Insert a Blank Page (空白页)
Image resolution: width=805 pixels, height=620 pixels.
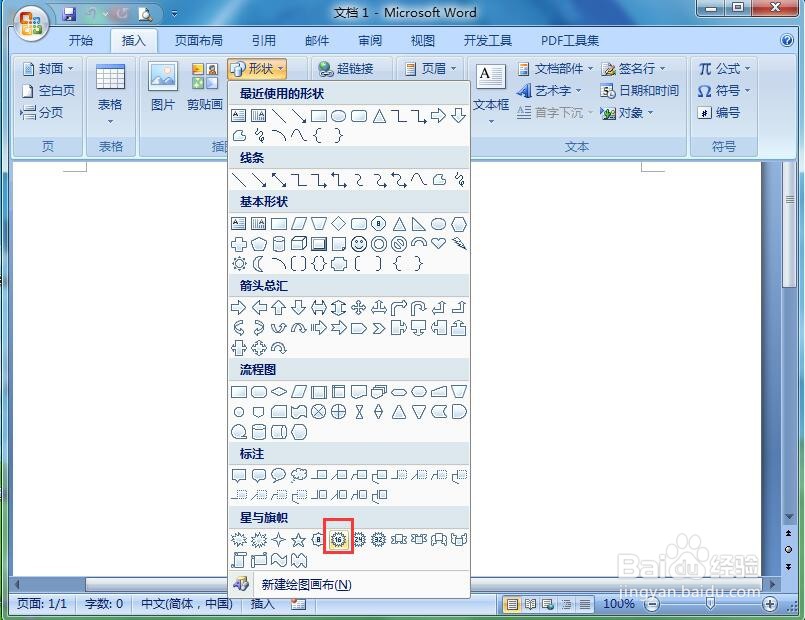click(x=48, y=90)
